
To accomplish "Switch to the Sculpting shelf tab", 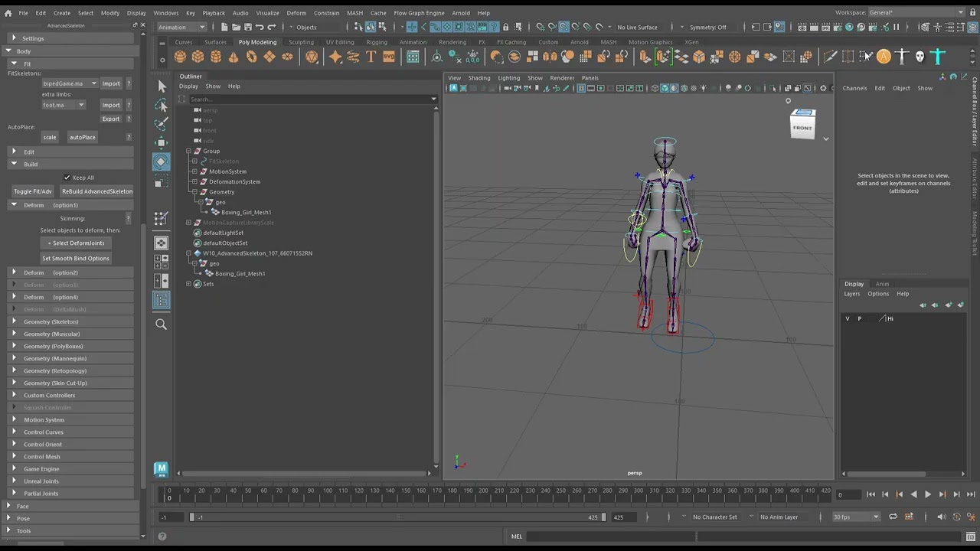I will (301, 42).
